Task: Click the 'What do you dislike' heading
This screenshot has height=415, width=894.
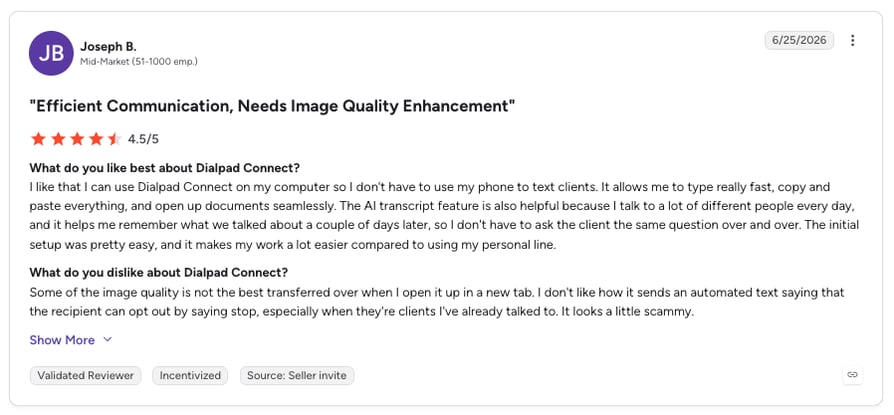Action: point(159,272)
